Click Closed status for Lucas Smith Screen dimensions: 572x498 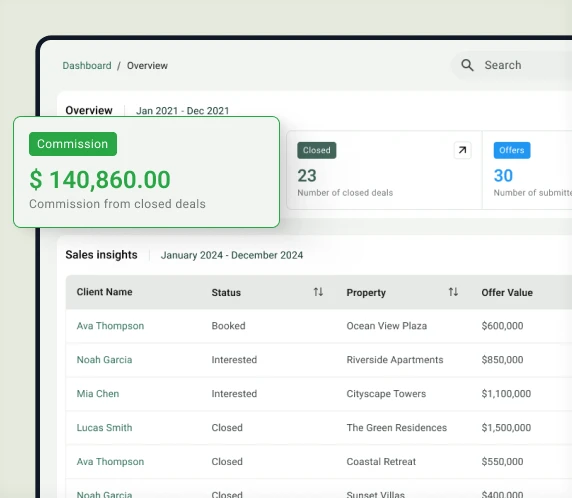click(227, 428)
